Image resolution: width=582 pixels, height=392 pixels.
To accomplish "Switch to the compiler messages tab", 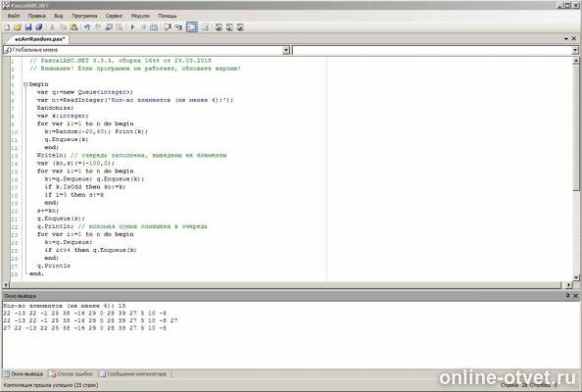I will click(133, 373).
